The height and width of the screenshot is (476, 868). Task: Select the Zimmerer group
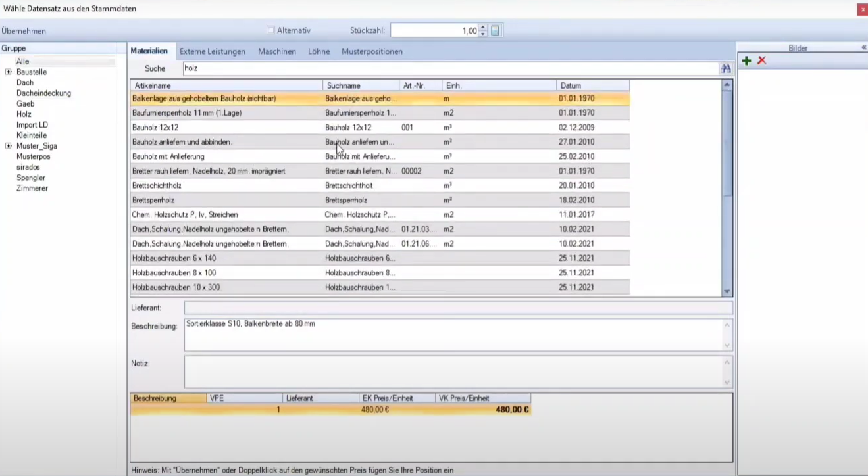[32, 188]
